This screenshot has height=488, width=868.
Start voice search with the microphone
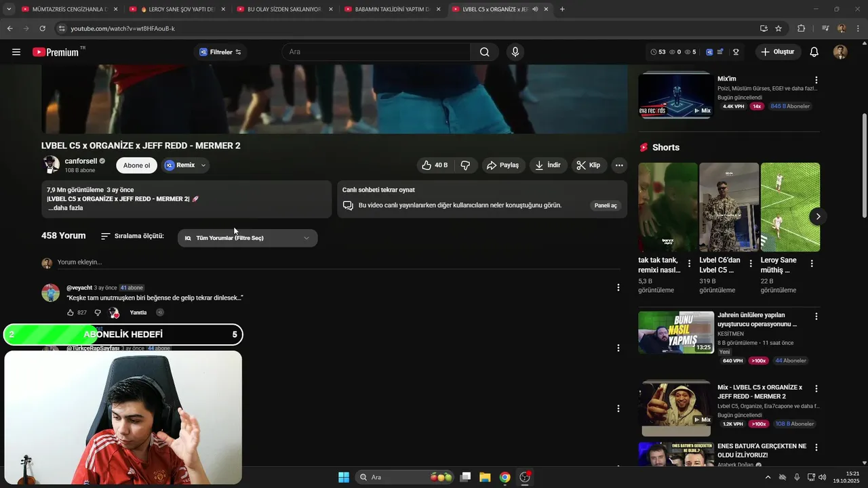click(x=515, y=52)
